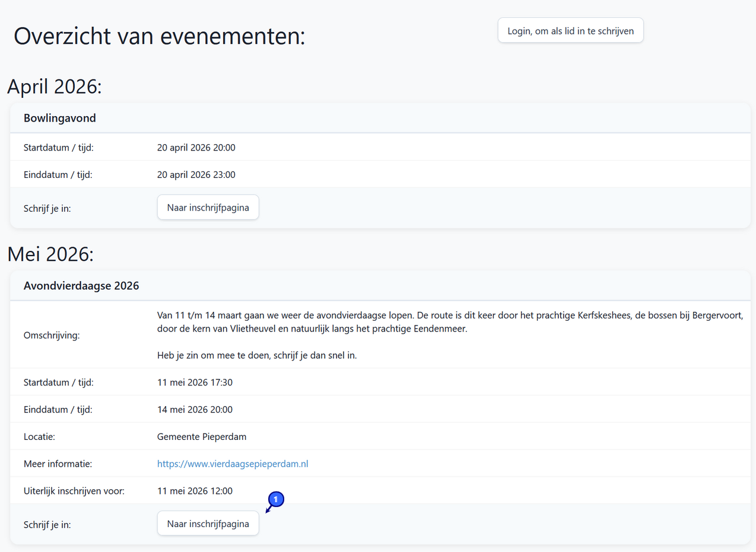This screenshot has width=756, height=552.
Task: Click the Schrijf je in label for Bowlingavond
Action: pos(47,207)
